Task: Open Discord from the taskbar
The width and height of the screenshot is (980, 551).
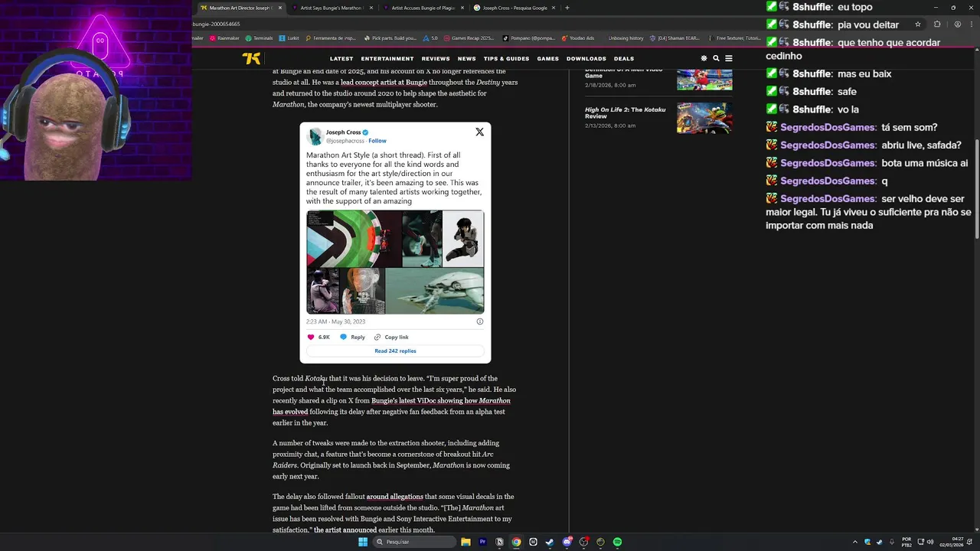Action: point(567,542)
